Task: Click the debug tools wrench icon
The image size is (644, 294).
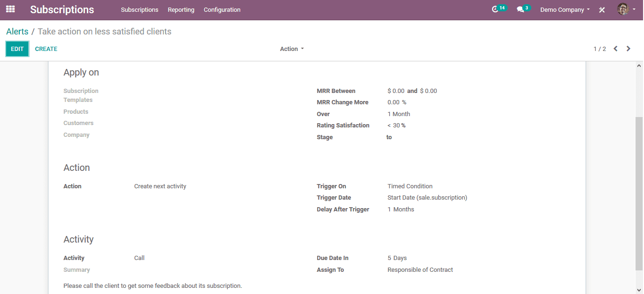Action: point(602,9)
